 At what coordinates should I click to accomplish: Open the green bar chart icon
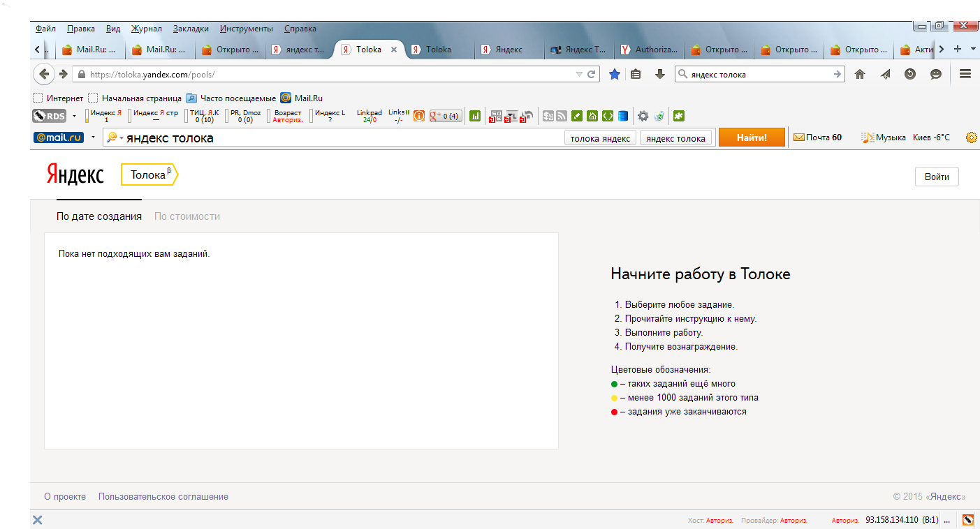point(475,116)
